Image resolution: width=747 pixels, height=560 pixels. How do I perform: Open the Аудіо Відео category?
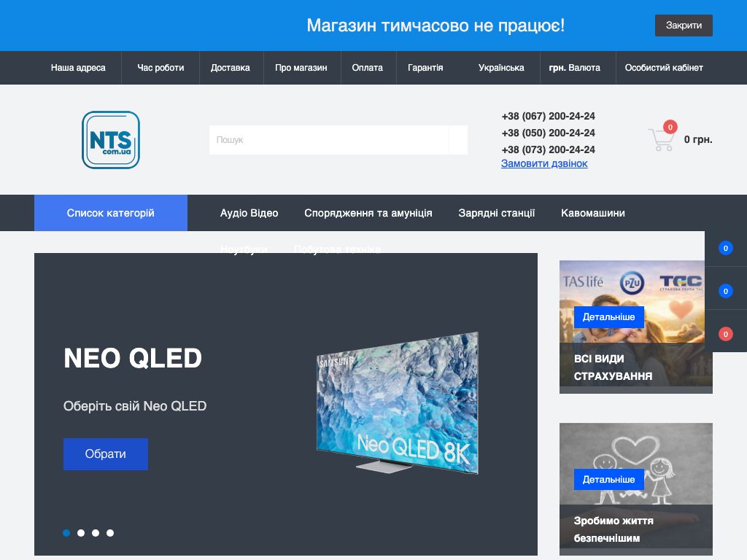(249, 213)
